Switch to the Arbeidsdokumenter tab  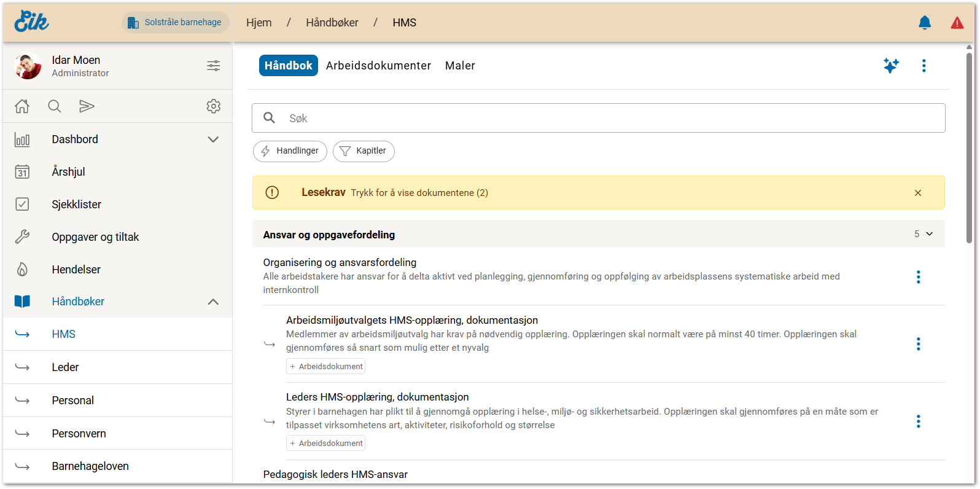coord(378,66)
